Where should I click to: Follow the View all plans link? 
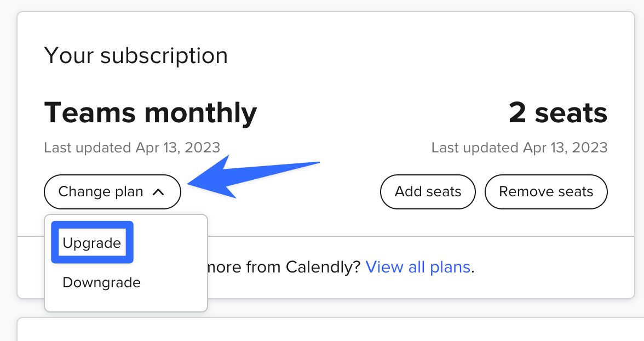point(418,267)
